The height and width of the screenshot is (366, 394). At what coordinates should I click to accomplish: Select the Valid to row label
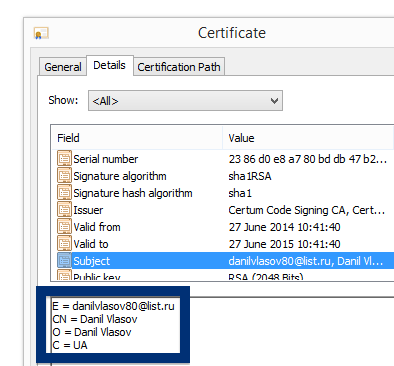coord(91,244)
